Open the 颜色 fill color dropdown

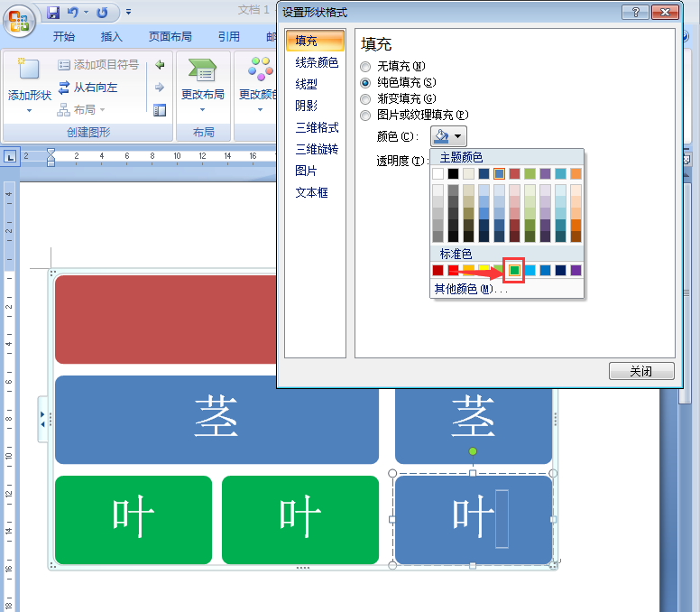coord(448,136)
